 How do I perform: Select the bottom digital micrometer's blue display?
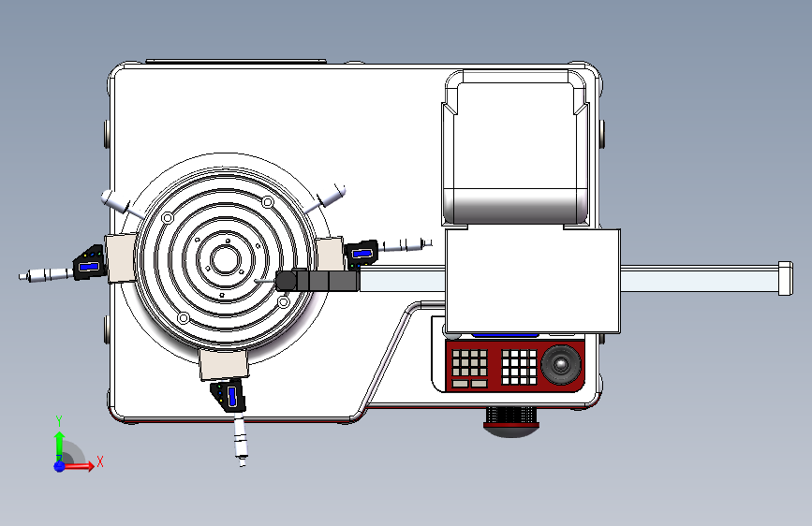232,396
